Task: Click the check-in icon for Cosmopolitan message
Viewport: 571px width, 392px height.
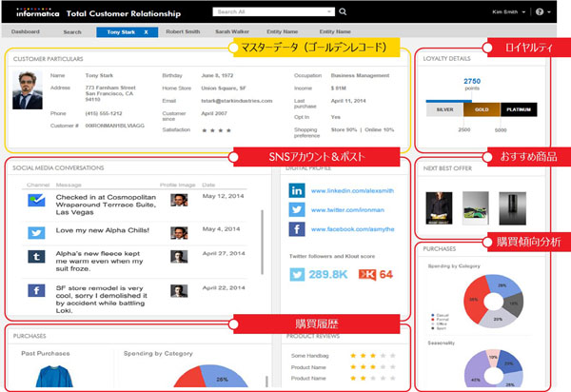Action: 36,200
